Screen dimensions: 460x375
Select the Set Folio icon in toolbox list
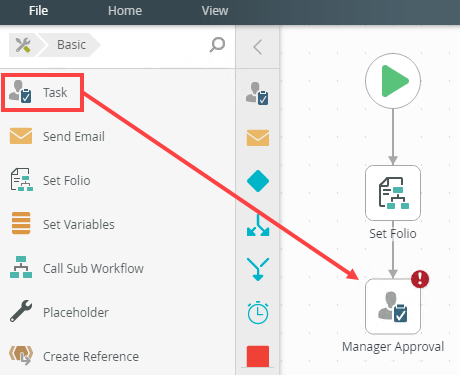[x=21, y=180]
